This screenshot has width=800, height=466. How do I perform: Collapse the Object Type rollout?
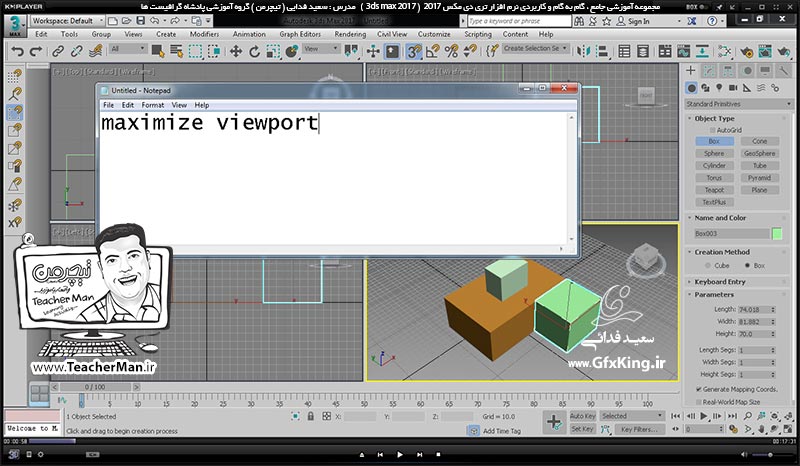pyautogui.click(x=714, y=118)
